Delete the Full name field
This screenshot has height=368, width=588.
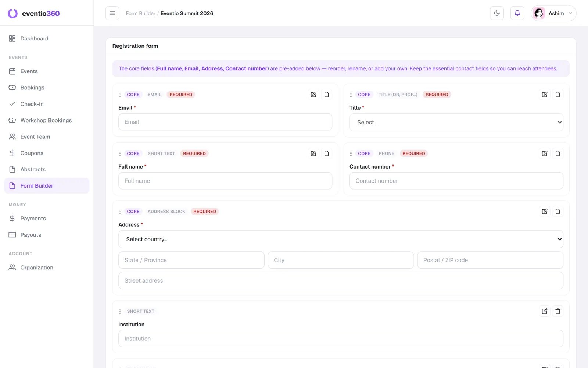click(327, 153)
